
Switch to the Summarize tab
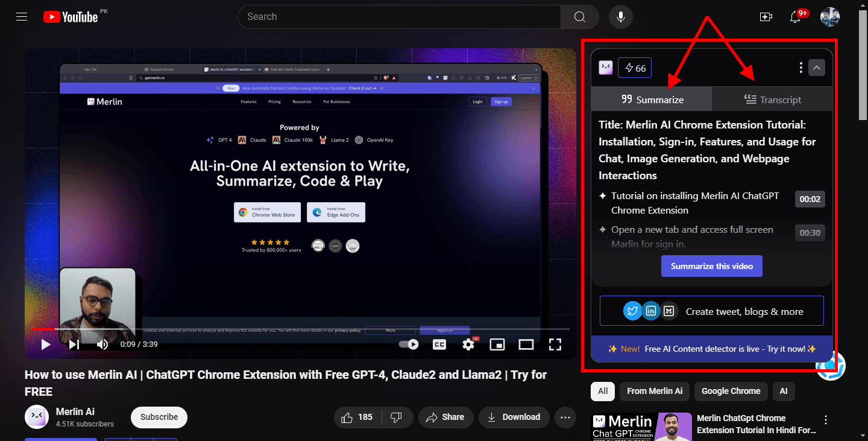tap(652, 99)
